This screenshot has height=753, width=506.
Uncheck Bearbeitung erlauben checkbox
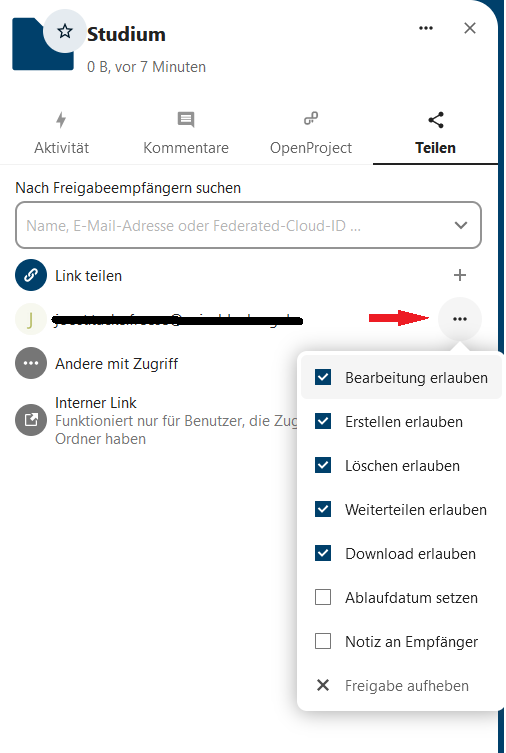[x=323, y=377]
